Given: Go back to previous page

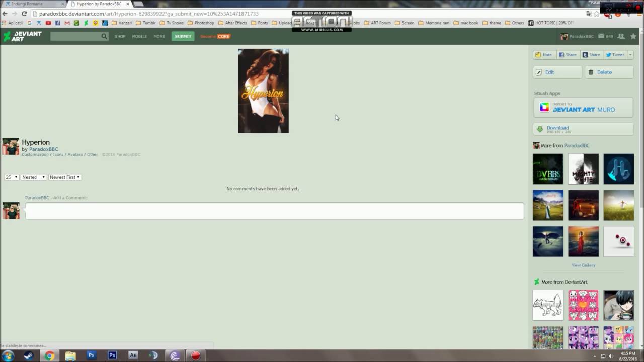Looking at the screenshot, I should coord(5,14).
